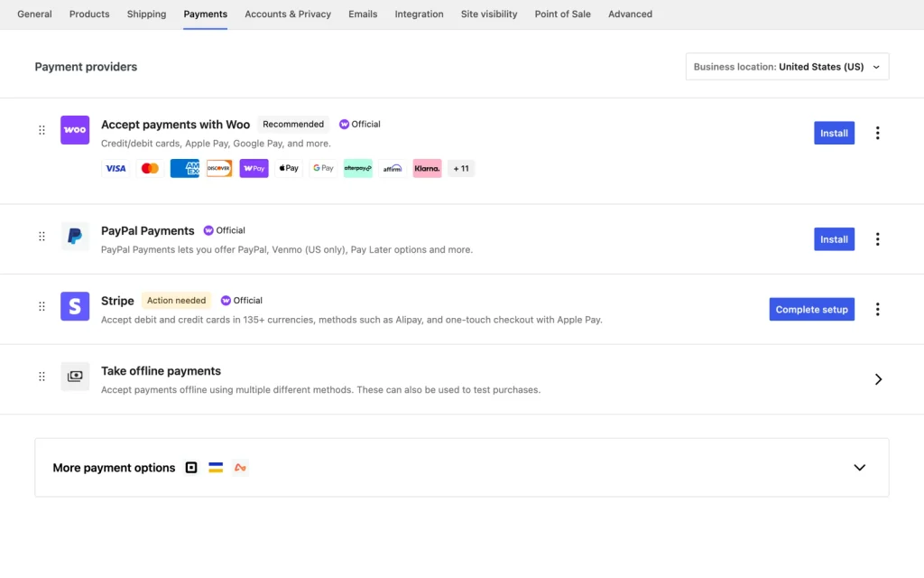The width and height of the screenshot is (924, 578).
Task: Click the Accept payments with Woo title
Action: pyautogui.click(x=176, y=125)
